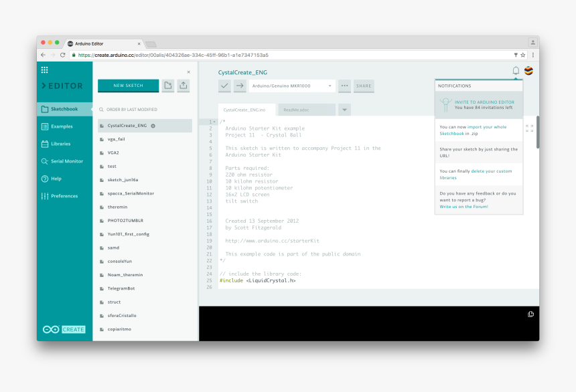Create a new sketch with NEW SKETCH
The width and height of the screenshot is (576, 392).
click(128, 86)
